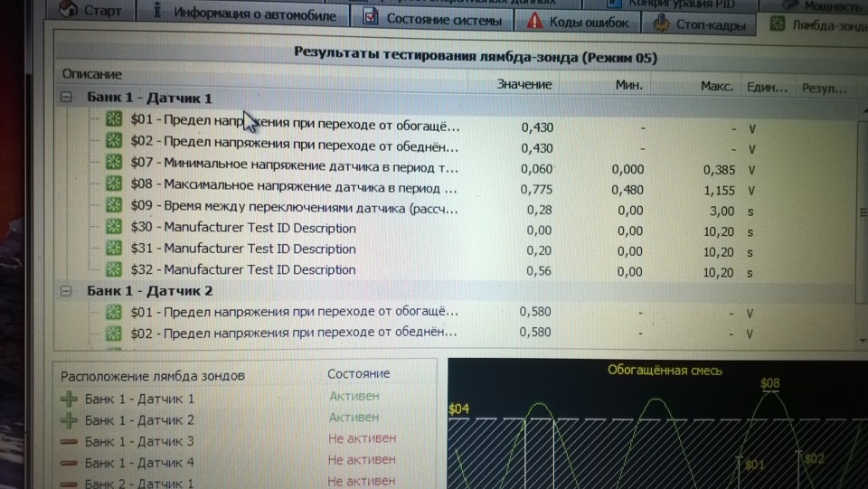Click the green icon of the $32 row
This screenshot has height=489, width=868.
(114, 268)
